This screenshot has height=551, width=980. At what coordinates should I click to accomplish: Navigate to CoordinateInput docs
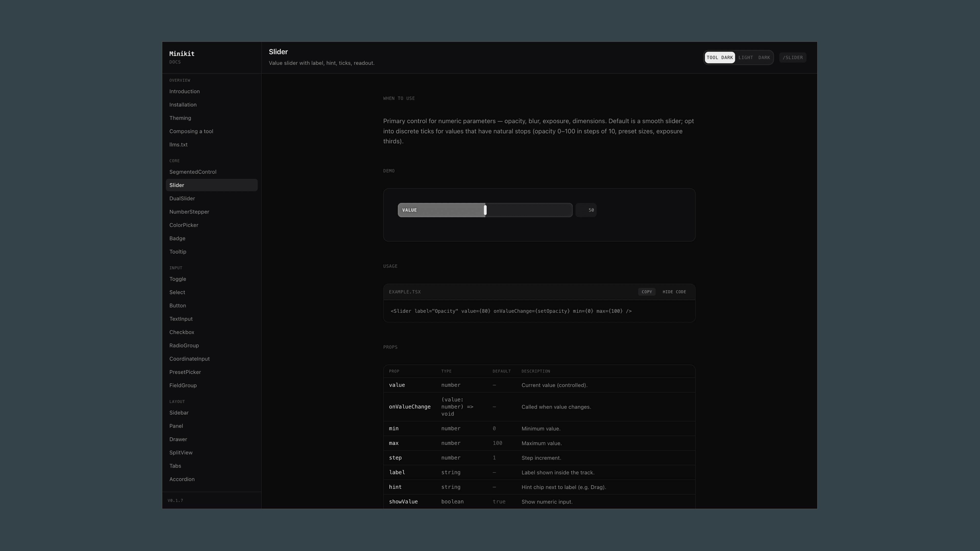[x=212, y=359]
